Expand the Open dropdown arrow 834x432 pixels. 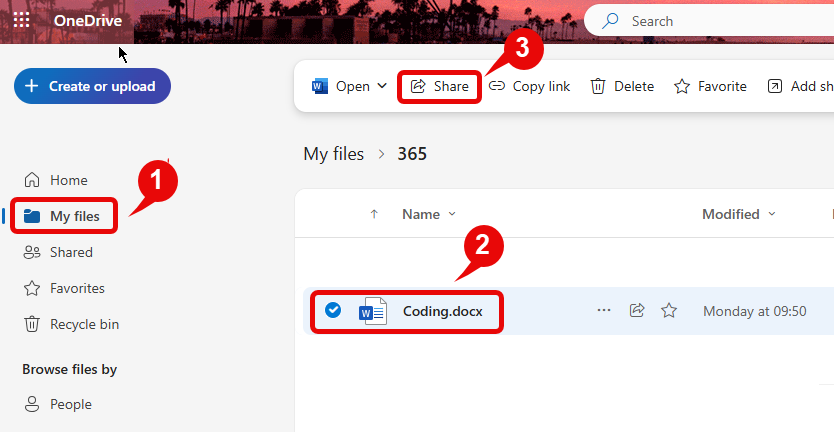(x=382, y=86)
